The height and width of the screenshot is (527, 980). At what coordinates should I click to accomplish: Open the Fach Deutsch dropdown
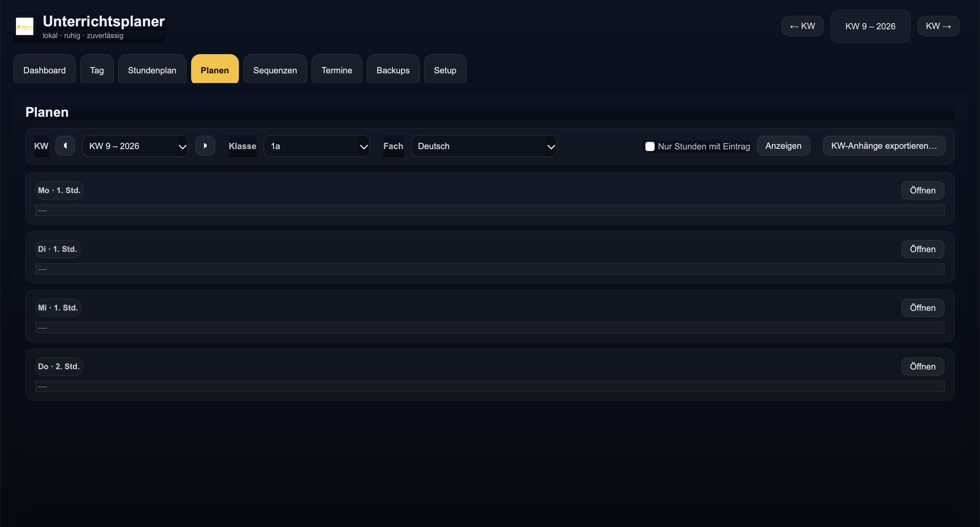pyautogui.click(x=483, y=146)
